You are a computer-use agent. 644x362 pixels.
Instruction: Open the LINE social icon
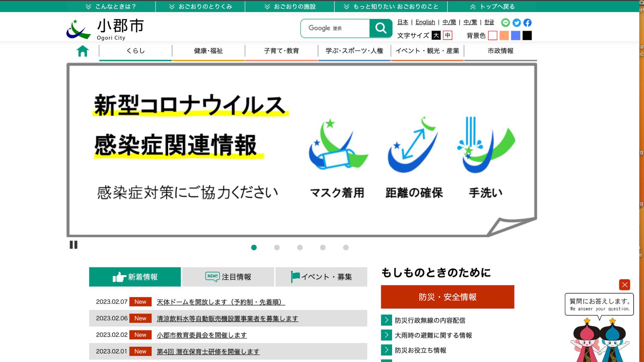(505, 22)
